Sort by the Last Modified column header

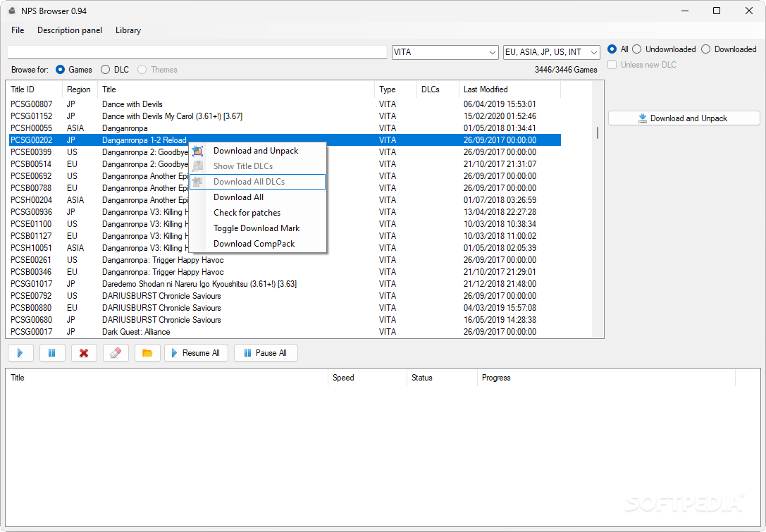coord(509,89)
